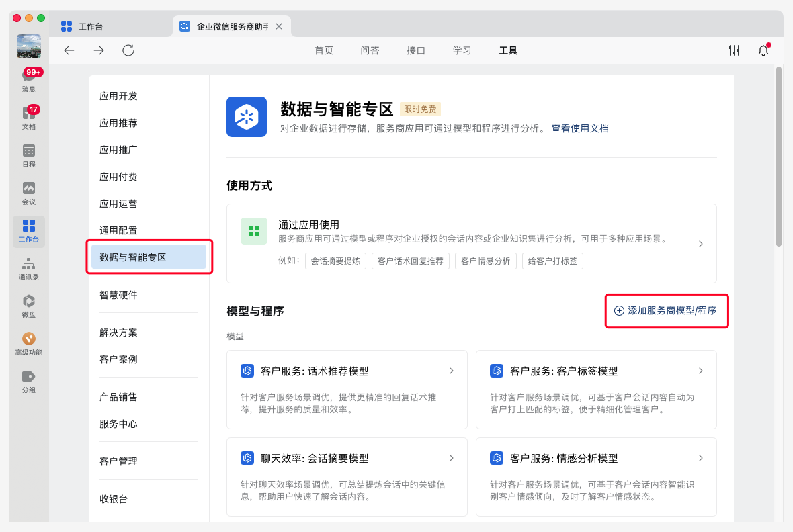
Task: Open the 查看使用文档 link
Action: (x=580, y=128)
